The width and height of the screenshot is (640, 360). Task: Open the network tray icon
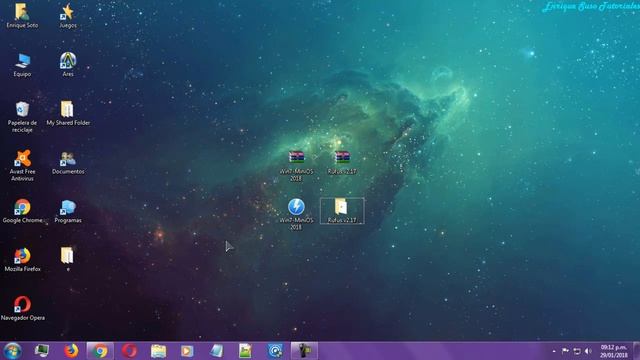click(x=577, y=351)
